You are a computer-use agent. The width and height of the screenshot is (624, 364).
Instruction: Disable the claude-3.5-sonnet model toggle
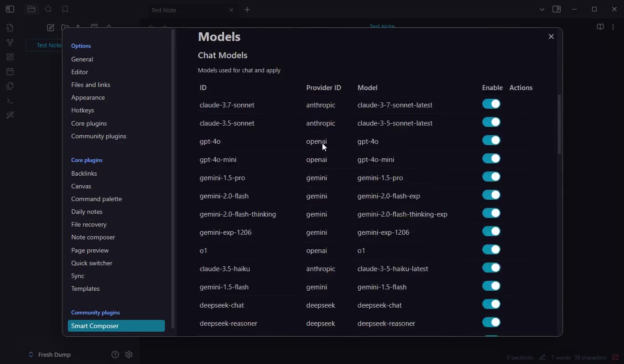(x=491, y=122)
